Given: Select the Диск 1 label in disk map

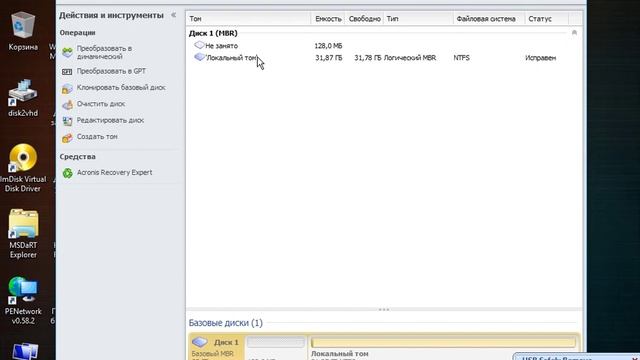Looking at the screenshot, I should pos(226,342).
